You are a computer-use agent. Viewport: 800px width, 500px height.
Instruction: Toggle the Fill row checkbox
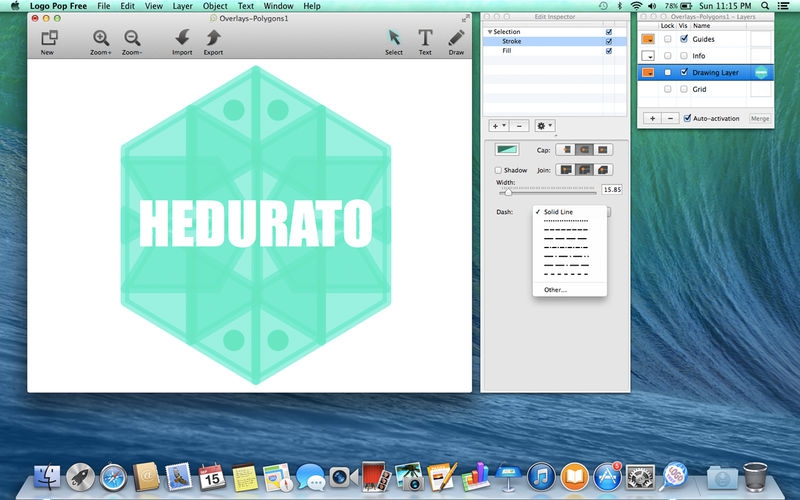point(609,51)
